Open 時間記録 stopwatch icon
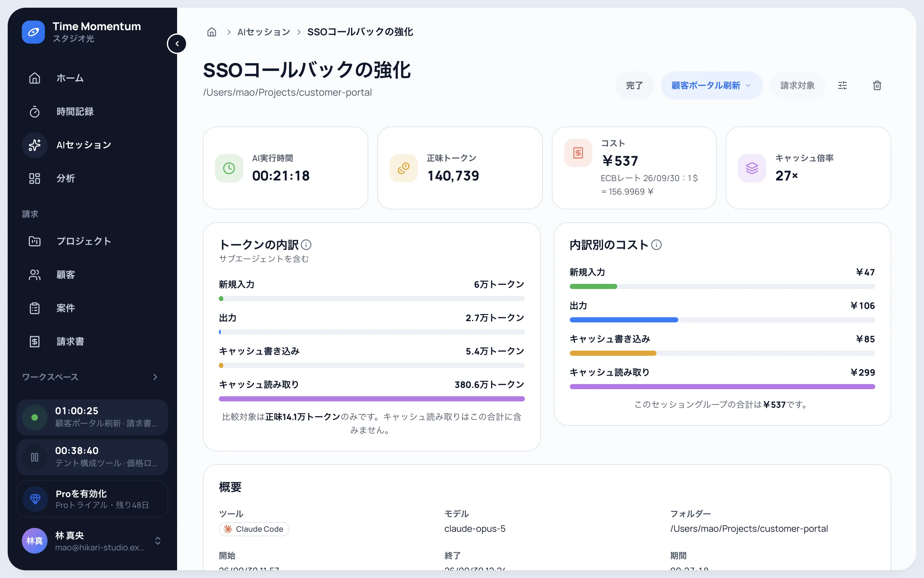924x578 pixels. pos(35,112)
